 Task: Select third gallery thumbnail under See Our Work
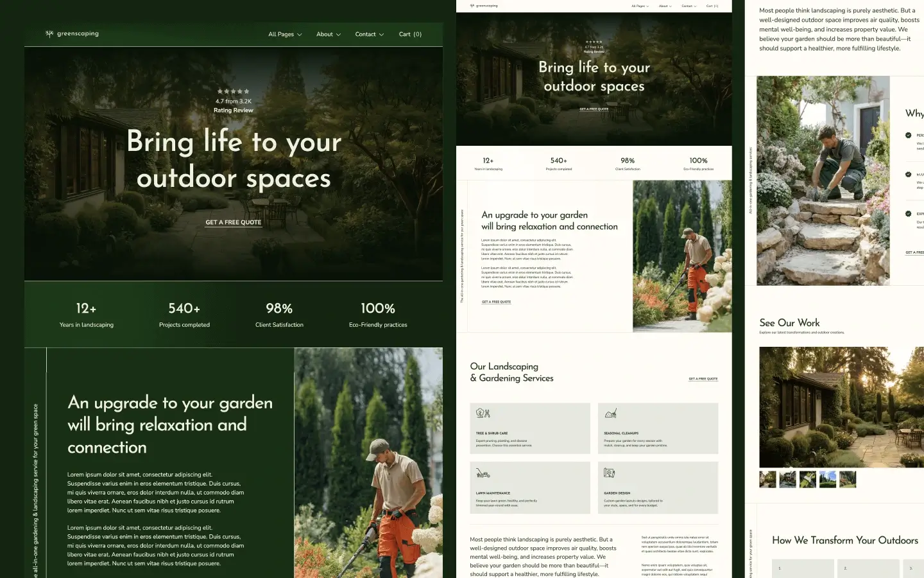tap(808, 479)
